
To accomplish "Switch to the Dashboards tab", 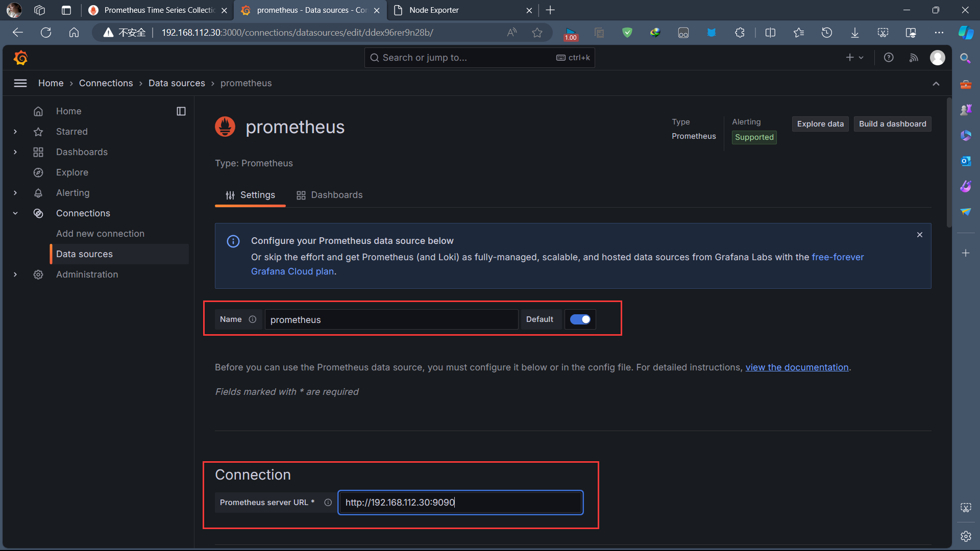I will 330,195.
